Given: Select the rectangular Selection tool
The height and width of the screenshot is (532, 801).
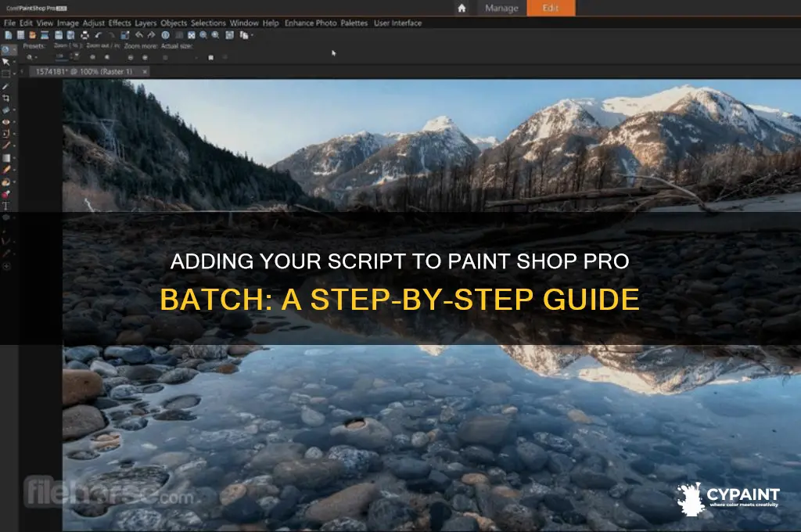Looking at the screenshot, I should pos(5,74).
